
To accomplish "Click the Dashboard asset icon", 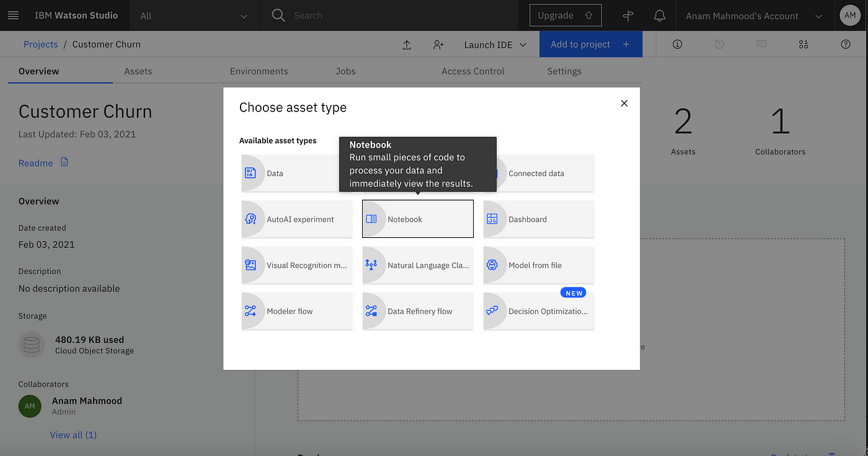I will [492, 219].
